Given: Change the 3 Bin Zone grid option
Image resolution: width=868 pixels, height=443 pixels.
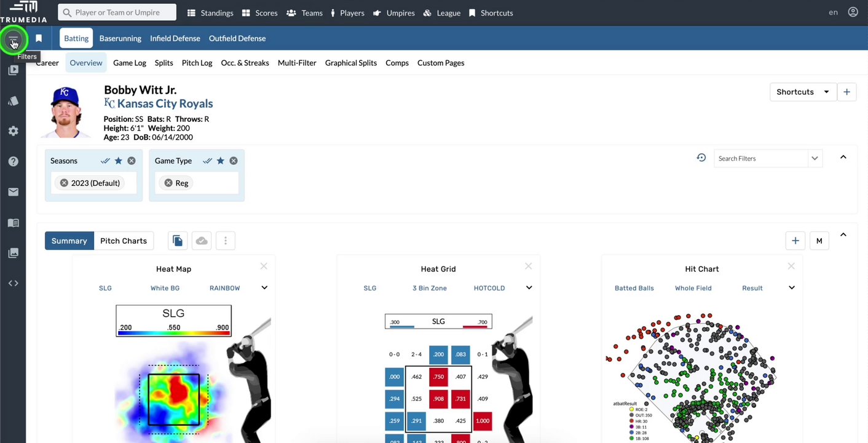Looking at the screenshot, I should click(x=430, y=288).
